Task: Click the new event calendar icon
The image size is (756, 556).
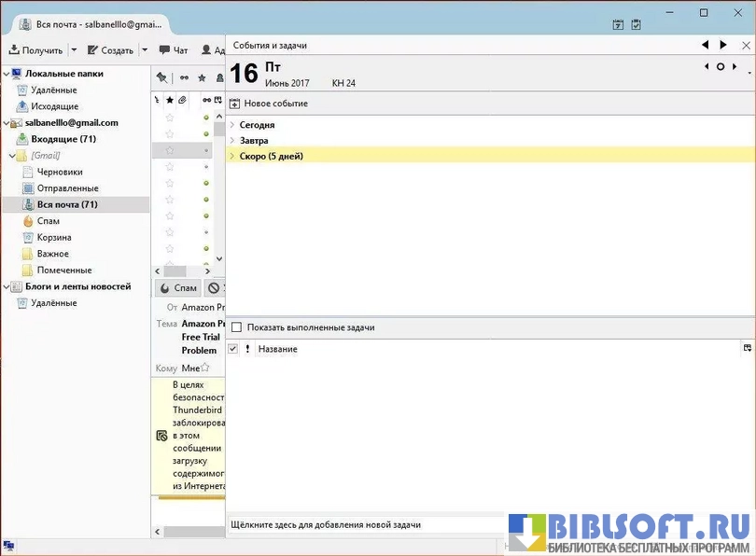Action: click(234, 104)
